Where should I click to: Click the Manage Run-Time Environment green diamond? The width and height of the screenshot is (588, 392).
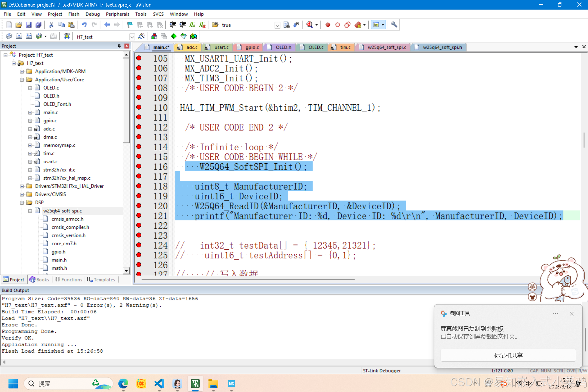(x=174, y=36)
